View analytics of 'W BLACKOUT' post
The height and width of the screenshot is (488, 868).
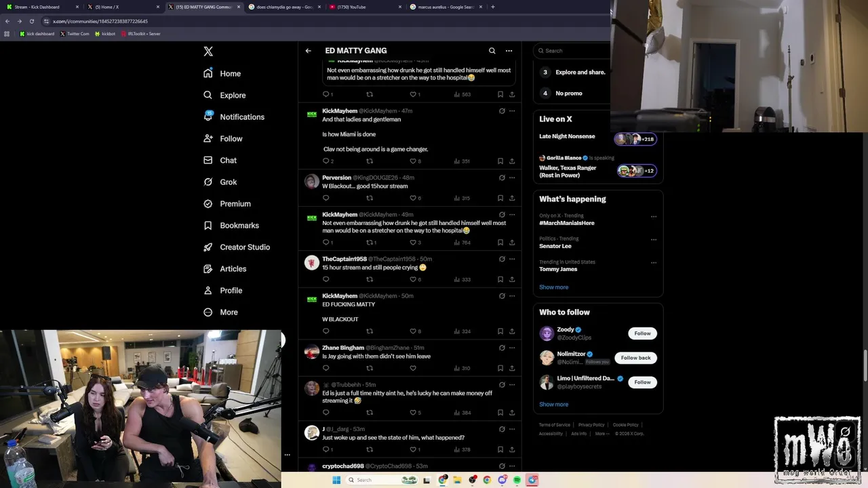point(462,331)
